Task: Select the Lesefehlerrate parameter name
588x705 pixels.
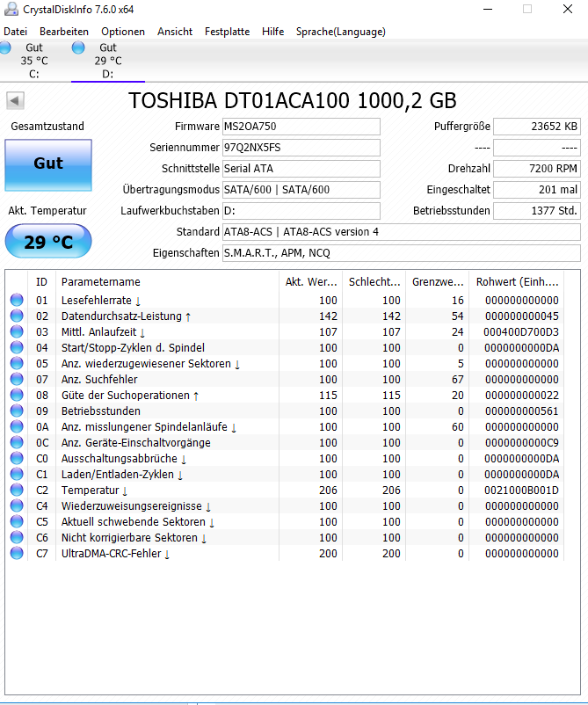Action: pyautogui.click(x=97, y=300)
